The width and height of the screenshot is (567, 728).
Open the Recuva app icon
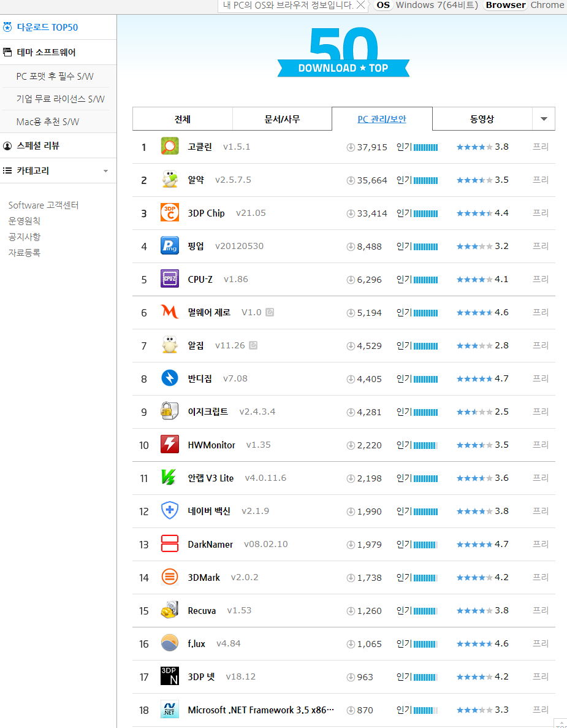170,610
